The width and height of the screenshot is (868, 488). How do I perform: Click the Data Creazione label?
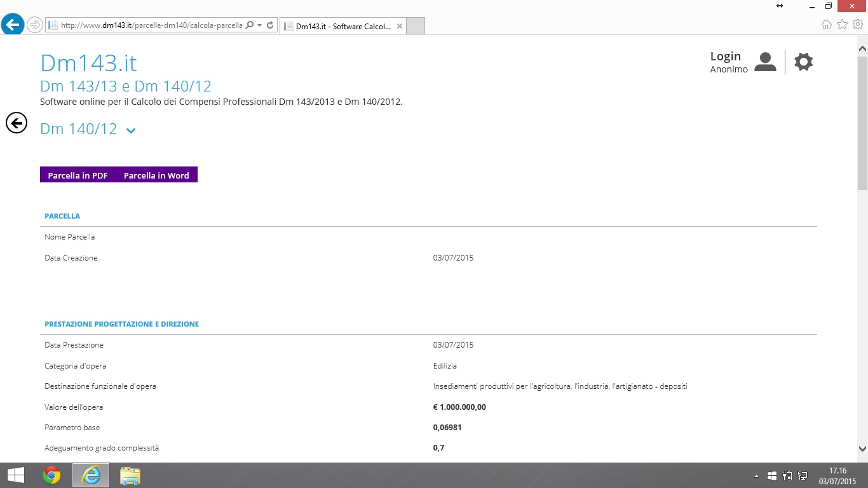[71, 258]
